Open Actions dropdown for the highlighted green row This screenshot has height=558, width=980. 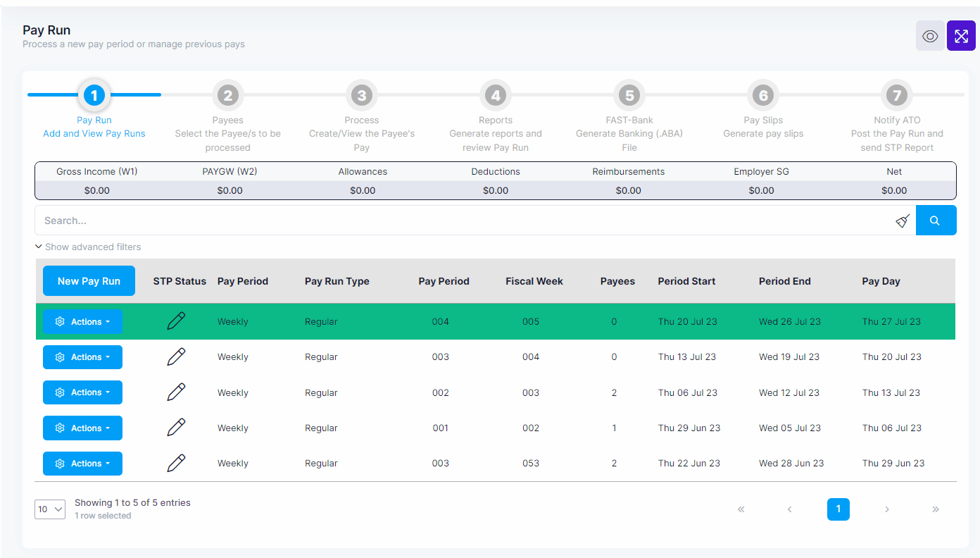tap(82, 321)
